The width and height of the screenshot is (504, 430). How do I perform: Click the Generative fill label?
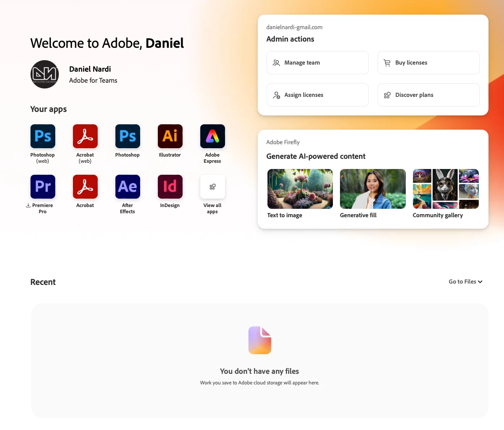point(358,215)
